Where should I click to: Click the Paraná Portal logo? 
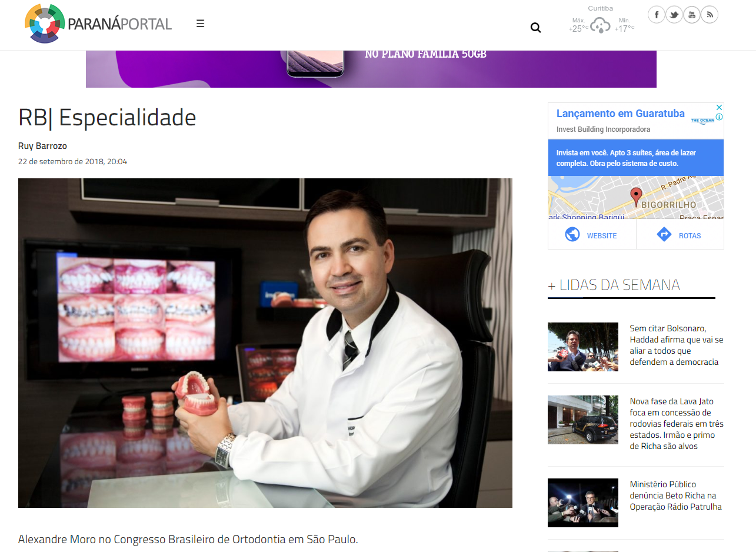(99, 24)
